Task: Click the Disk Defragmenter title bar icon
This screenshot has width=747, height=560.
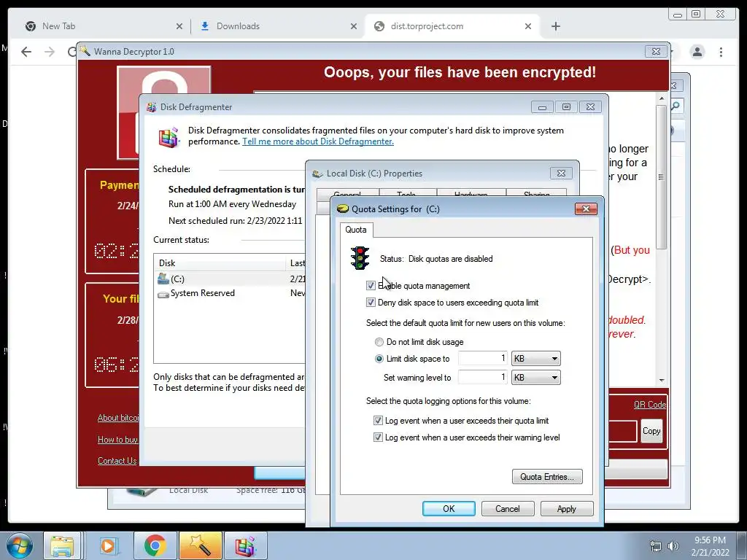Action: 152,107
